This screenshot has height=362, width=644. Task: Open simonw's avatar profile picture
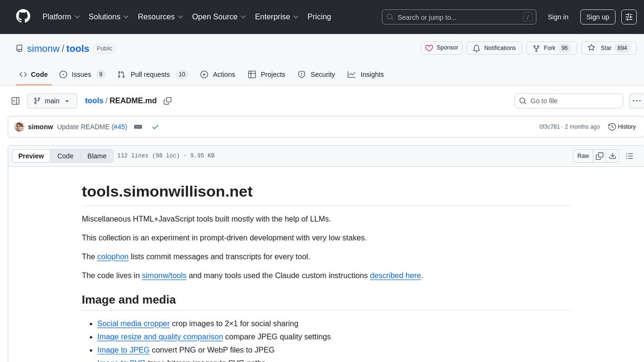[19, 127]
